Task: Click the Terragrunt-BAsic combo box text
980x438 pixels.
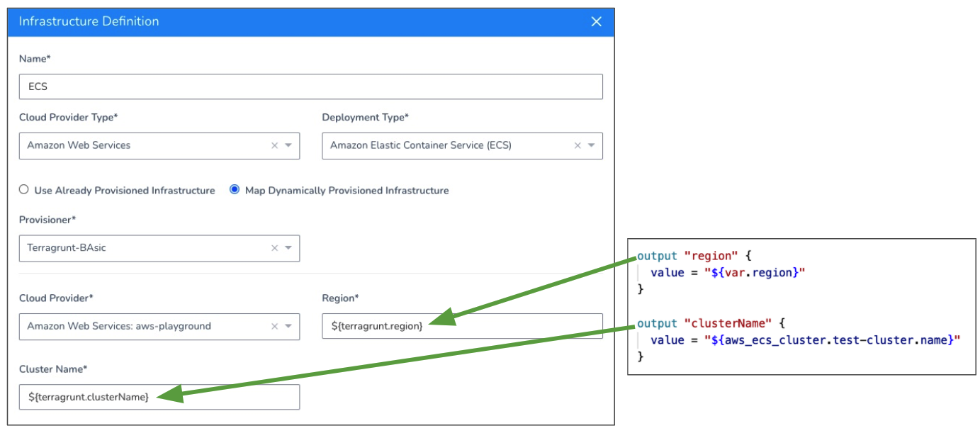Action: pos(67,248)
